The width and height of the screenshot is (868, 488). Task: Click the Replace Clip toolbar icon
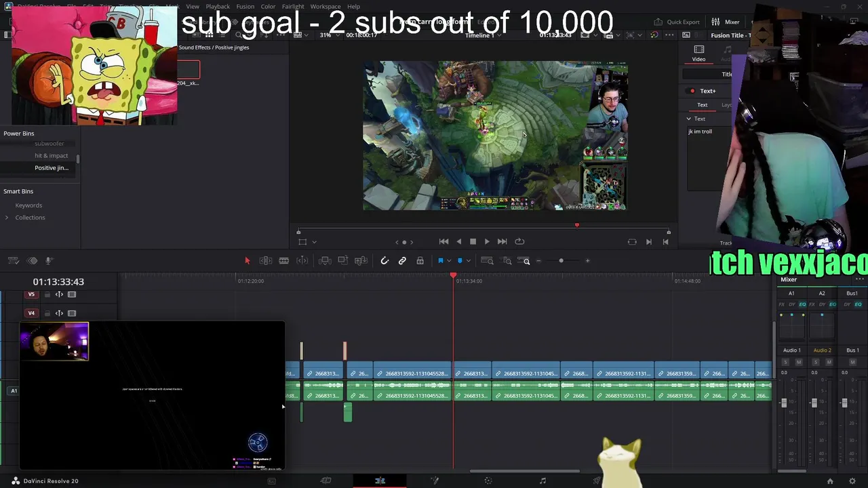pyautogui.click(x=361, y=261)
